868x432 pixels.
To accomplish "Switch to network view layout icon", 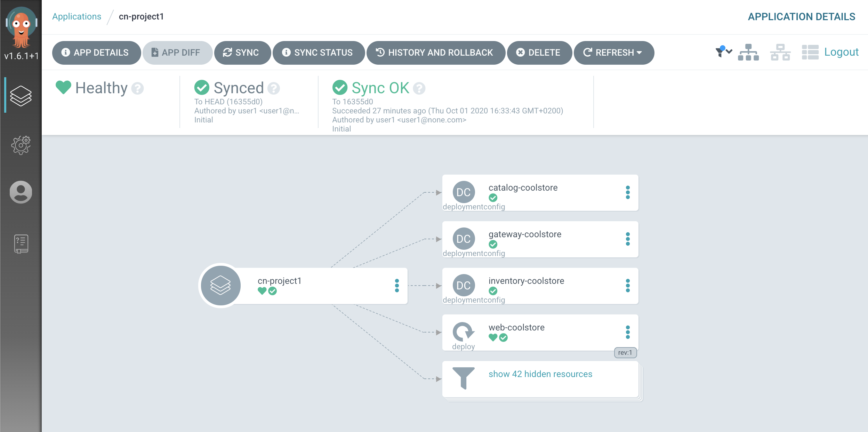I will pyautogui.click(x=780, y=52).
